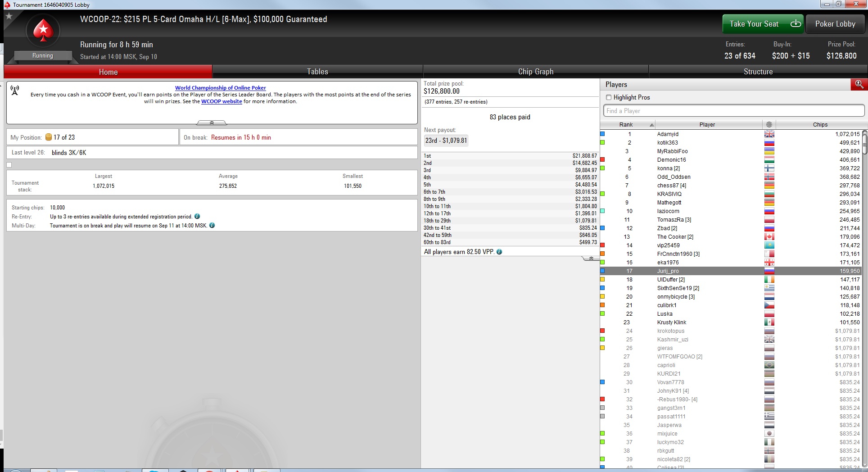This screenshot has width=868, height=472.
Task: Toggle the small checkbox below Last level
Action: click(9, 165)
